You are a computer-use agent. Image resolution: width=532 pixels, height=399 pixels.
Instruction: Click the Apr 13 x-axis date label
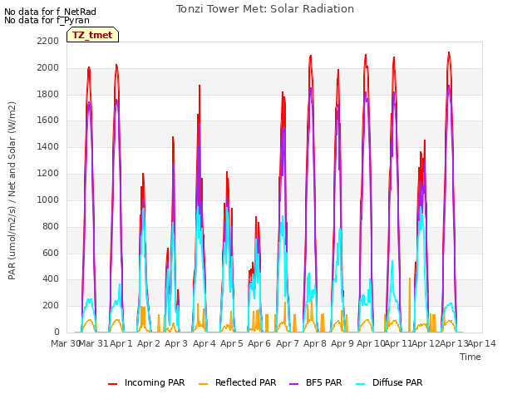click(454, 343)
